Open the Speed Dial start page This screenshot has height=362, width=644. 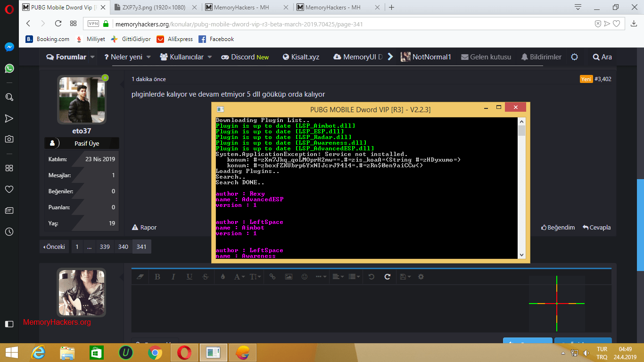(73, 24)
